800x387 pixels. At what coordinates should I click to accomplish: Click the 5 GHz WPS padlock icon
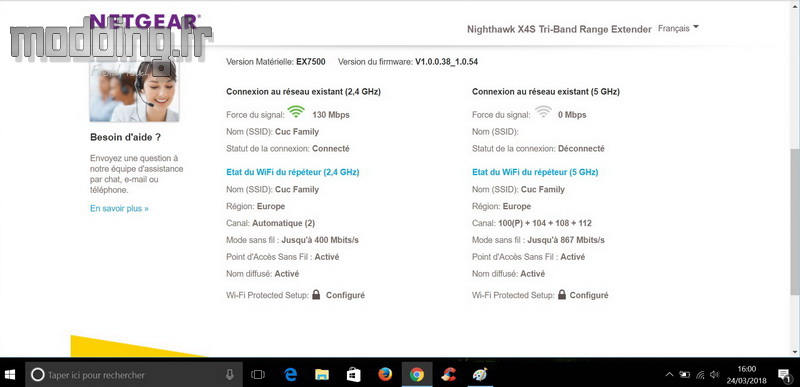point(562,295)
